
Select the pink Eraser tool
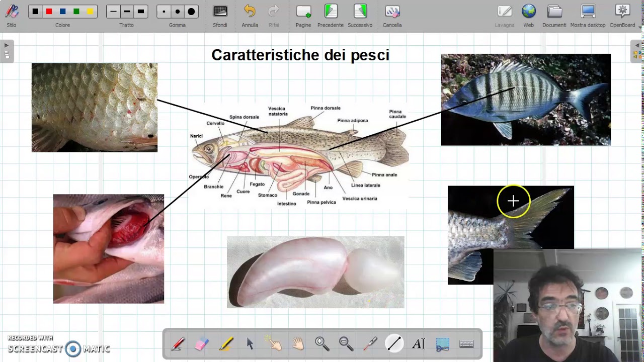click(x=201, y=344)
